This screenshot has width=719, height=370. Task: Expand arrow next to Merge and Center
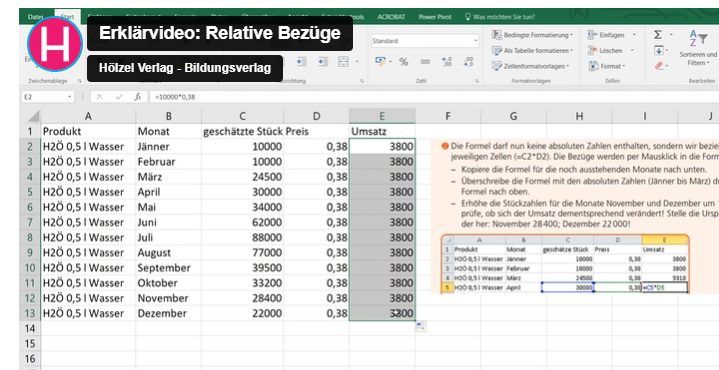357,61
